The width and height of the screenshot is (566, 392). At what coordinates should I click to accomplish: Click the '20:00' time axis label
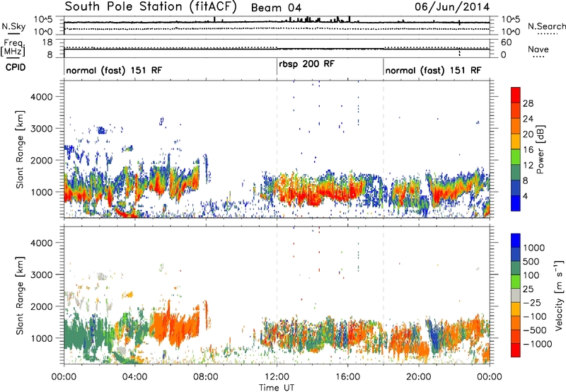click(x=419, y=376)
